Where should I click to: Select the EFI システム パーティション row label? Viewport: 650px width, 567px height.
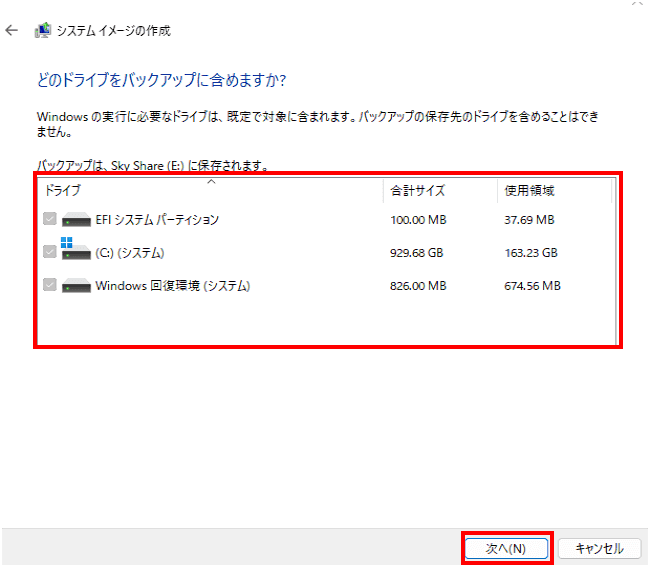[x=157, y=220]
